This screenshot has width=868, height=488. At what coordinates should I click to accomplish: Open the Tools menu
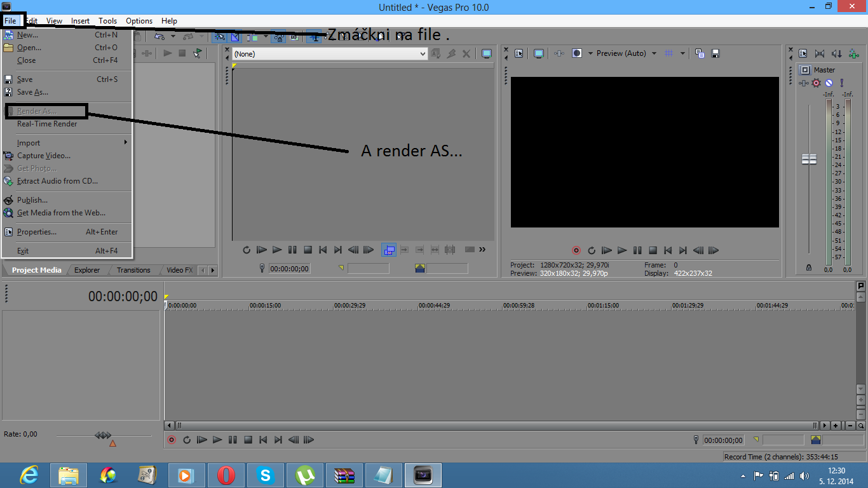pos(108,21)
